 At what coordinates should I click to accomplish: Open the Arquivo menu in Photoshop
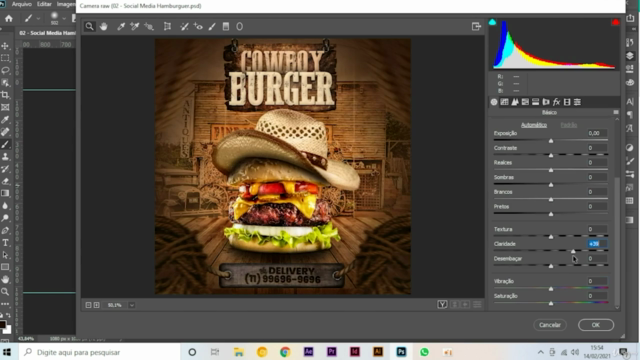coord(22,4)
